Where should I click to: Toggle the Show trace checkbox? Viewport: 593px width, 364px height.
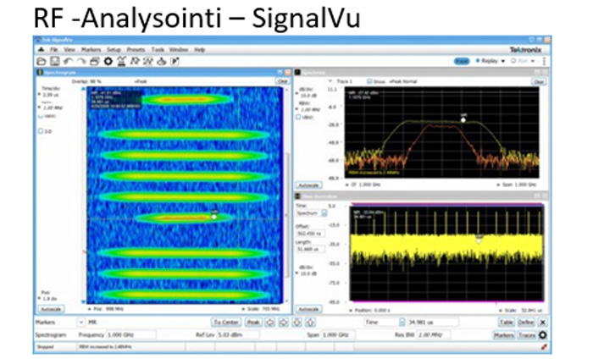(369, 81)
